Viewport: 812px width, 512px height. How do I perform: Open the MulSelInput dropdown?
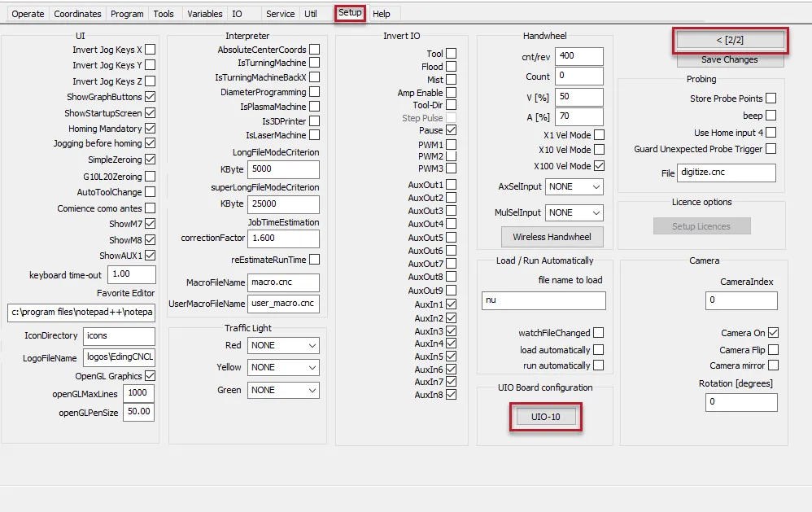574,212
